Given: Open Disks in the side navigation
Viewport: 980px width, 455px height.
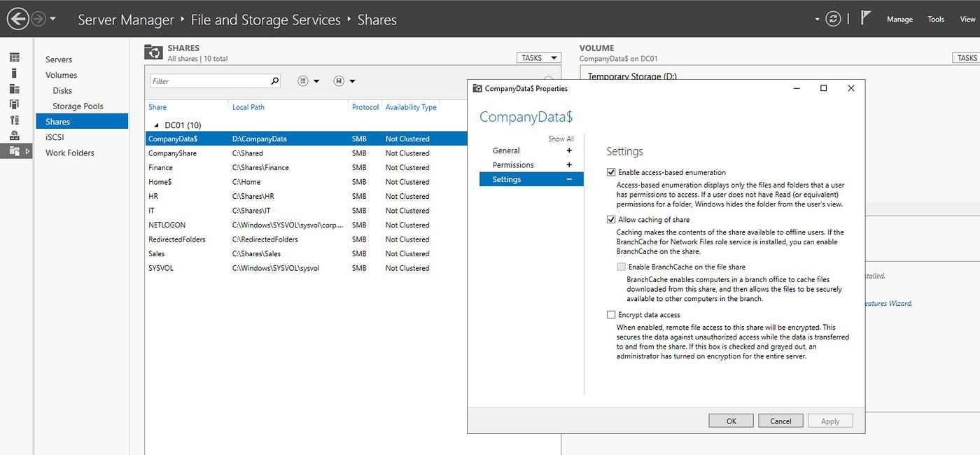Looking at the screenshot, I should (x=62, y=90).
